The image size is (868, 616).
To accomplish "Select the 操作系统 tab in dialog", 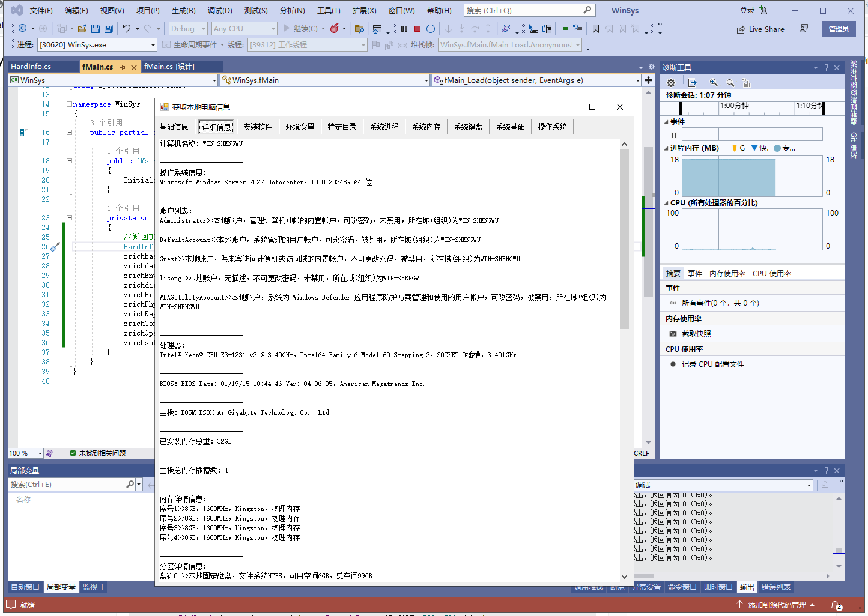I will click(553, 127).
